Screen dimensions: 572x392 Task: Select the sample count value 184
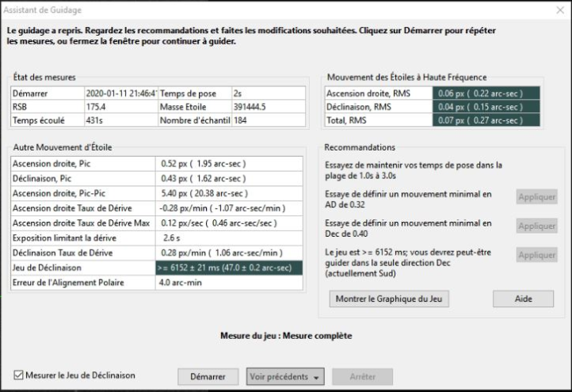(269, 120)
